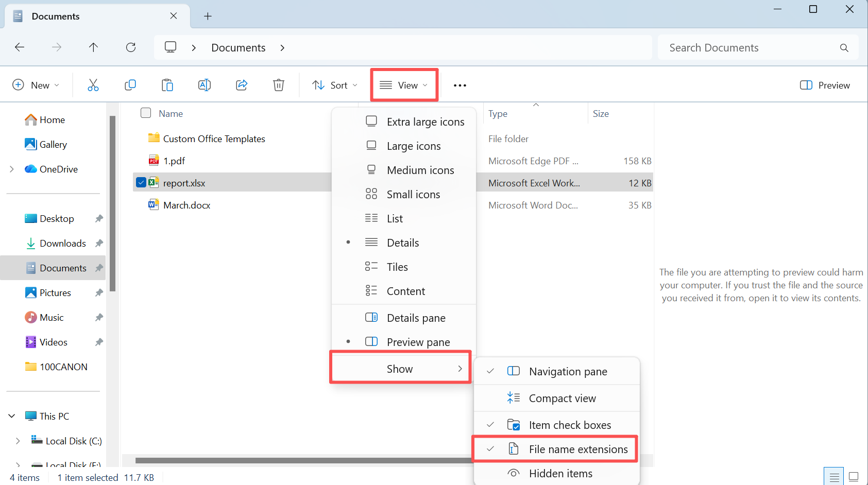Click chevron before Documents in address bar
The image size is (868, 485).
[x=194, y=48]
